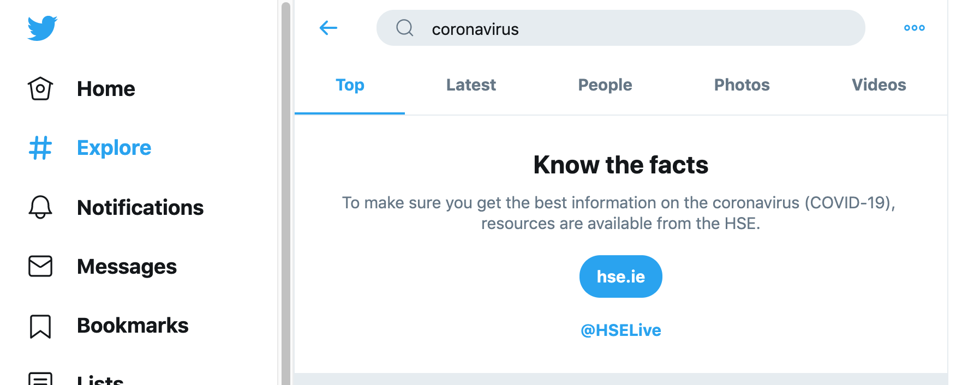Open the Home house icon
This screenshot has height=385, width=980.
click(x=40, y=88)
